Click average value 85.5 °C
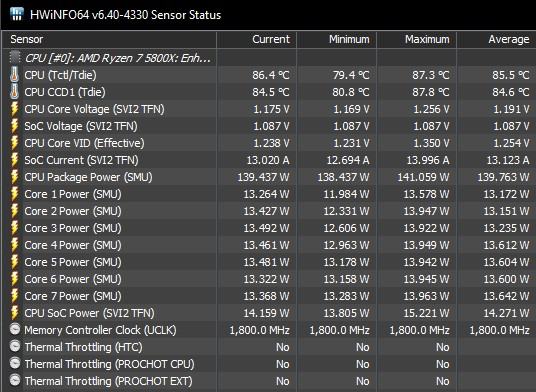 511,75
